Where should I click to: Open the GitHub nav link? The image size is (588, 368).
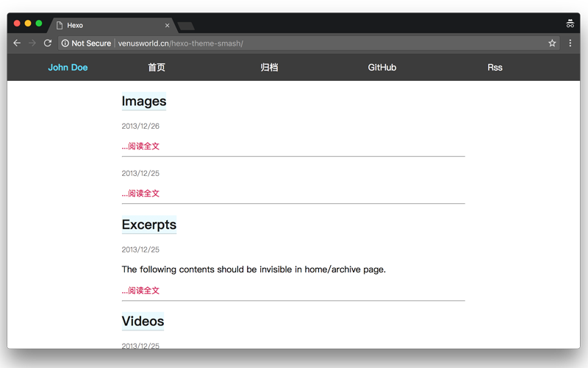pyautogui.click(x=381, y=68)
